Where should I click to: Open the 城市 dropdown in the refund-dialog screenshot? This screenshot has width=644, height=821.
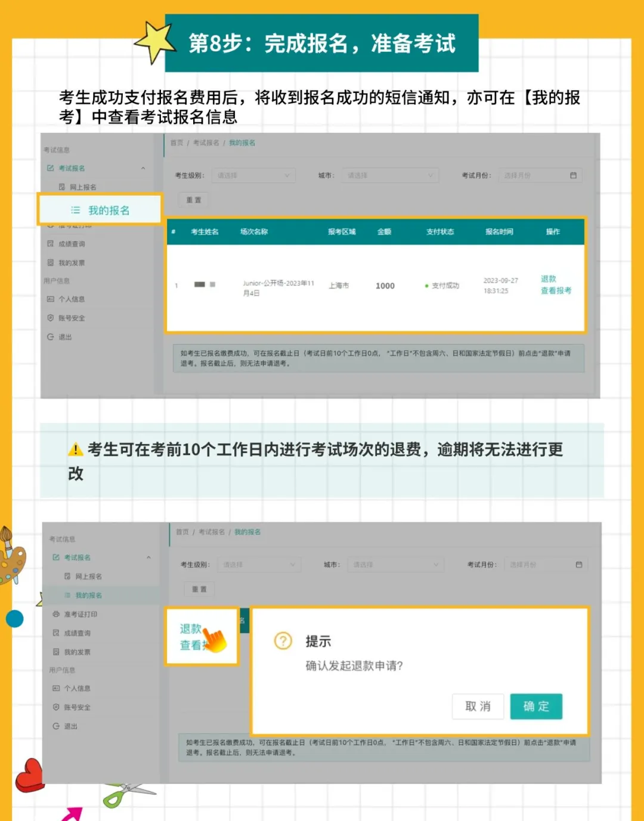395,565
